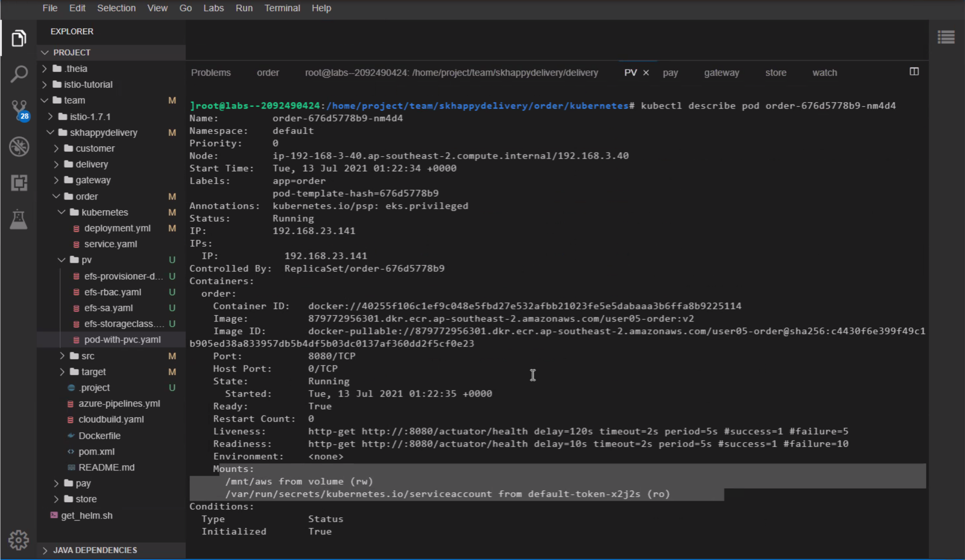Open the Plugins view
The width and height of the screenshot is (965, 560).
19,183
